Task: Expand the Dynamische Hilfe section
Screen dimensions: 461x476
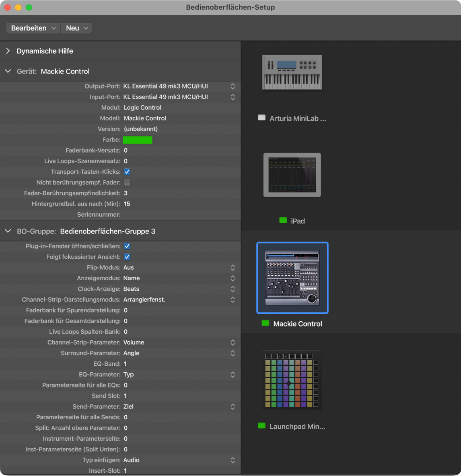Action: tap(8, 51)
